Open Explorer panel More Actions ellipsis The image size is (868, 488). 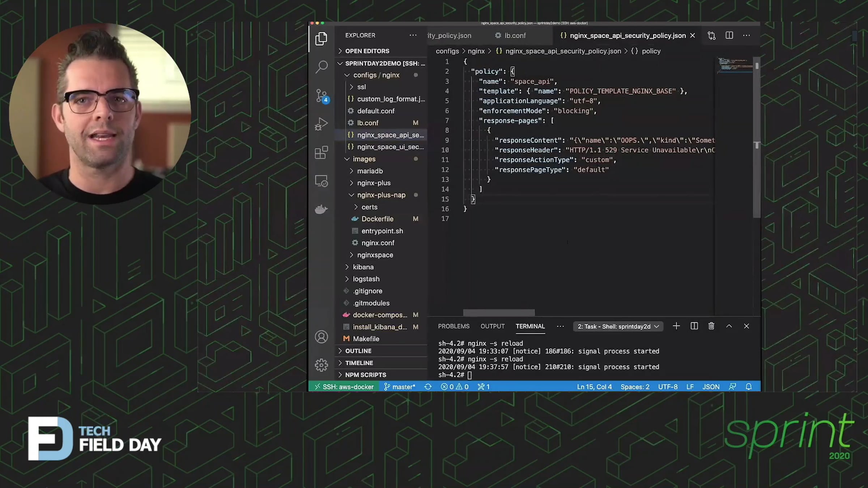413,35
